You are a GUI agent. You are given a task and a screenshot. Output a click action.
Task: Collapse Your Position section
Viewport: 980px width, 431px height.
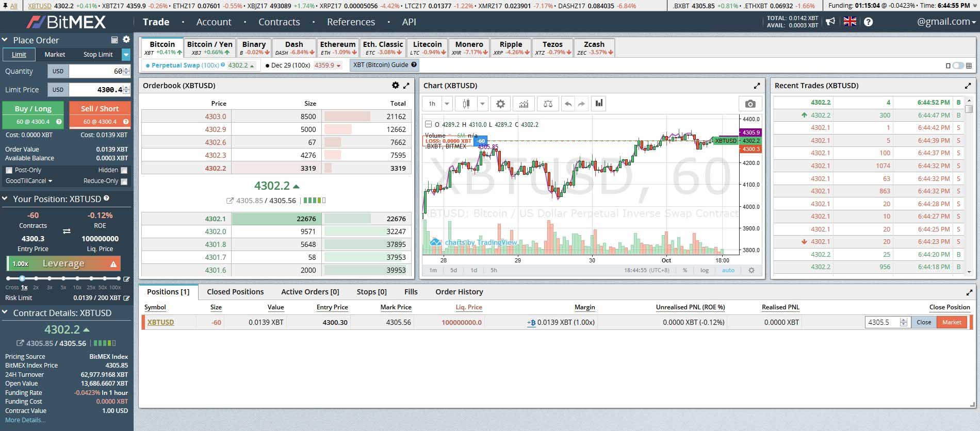click(x=5, y=199)
